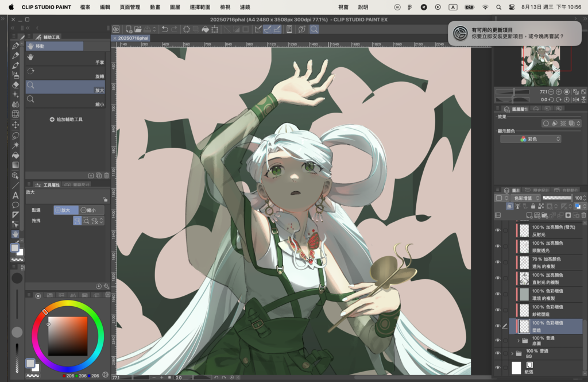Click the CLIP STUDIO launcher icon
This screenshot has width=588, height=382.
click(116, 29)
